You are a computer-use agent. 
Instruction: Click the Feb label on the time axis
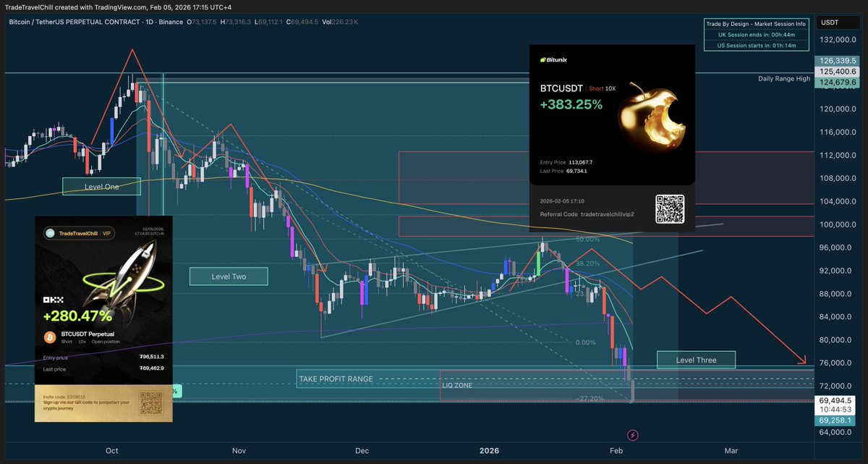click(616, 450)
